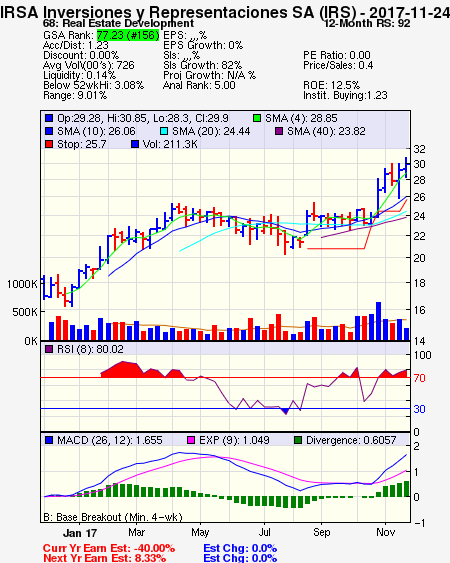This screenshot has height=563, width=450.
Task: Click the 'Range: 9.01%' value
Action: click(x=75, y=96)
